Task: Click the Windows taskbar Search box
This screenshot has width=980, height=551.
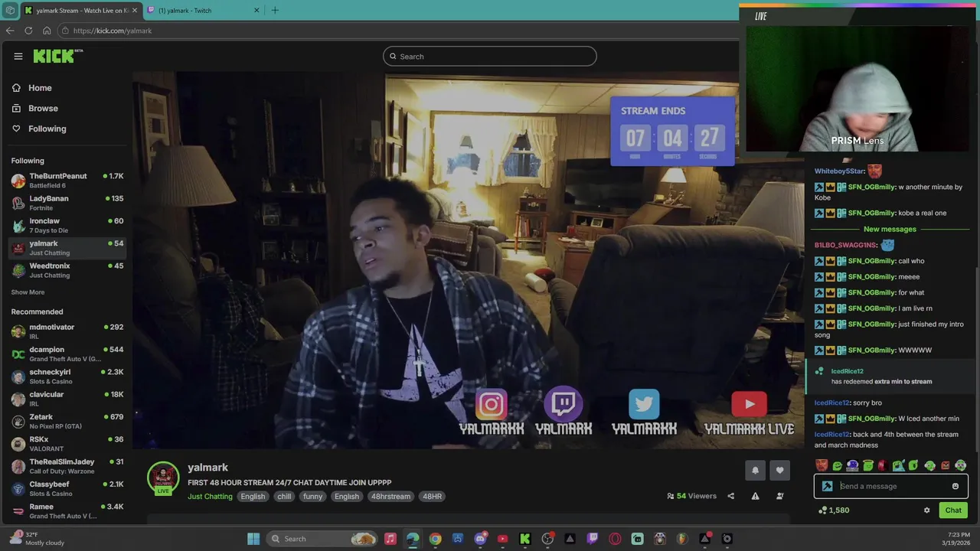Action: coord(323,539)
